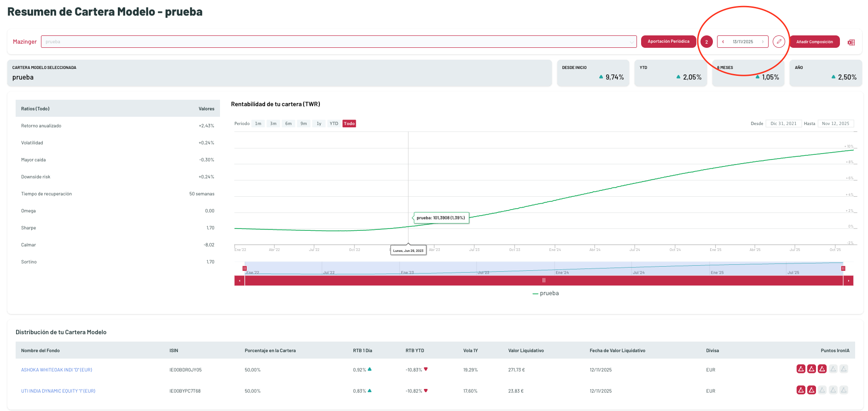868x411 pixels.
Task: Open the Mazinger portfolio dropdown
Action: click(339, 42)
